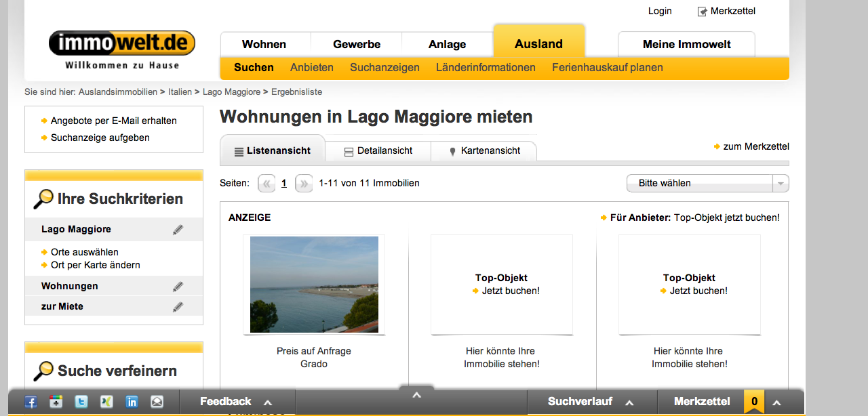Edit Lago Maggiore criterion with pencil icon
Image resolution: width=868 pixels, height=416 pixels.
[x=178, y=230]
